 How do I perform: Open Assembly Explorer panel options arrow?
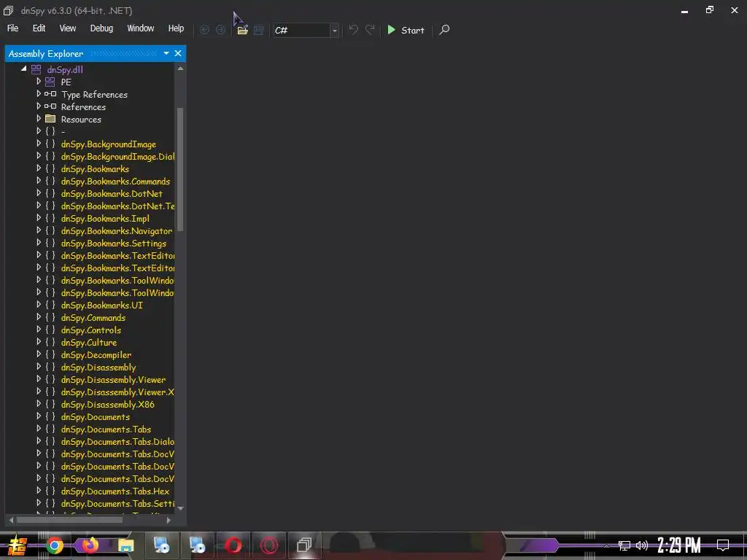(x=166, y=53)
